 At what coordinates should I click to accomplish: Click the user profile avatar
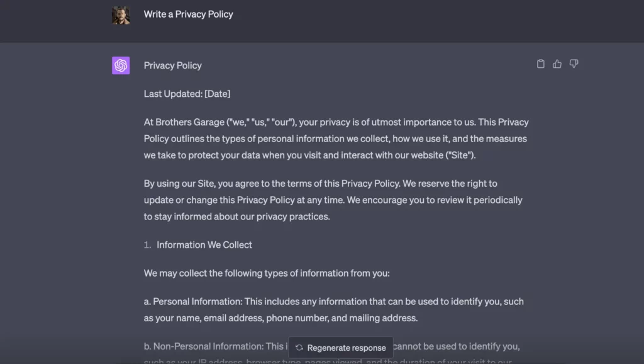121,15
